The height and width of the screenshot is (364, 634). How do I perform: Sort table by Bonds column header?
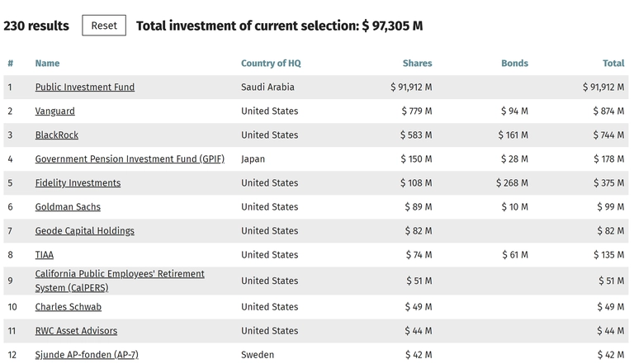[515, 63]
